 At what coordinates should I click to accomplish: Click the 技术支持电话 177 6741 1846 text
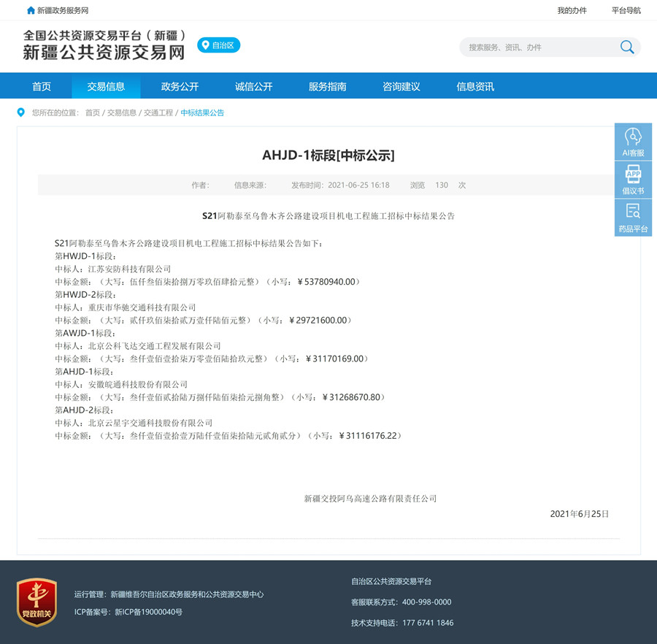coord(402,623)
